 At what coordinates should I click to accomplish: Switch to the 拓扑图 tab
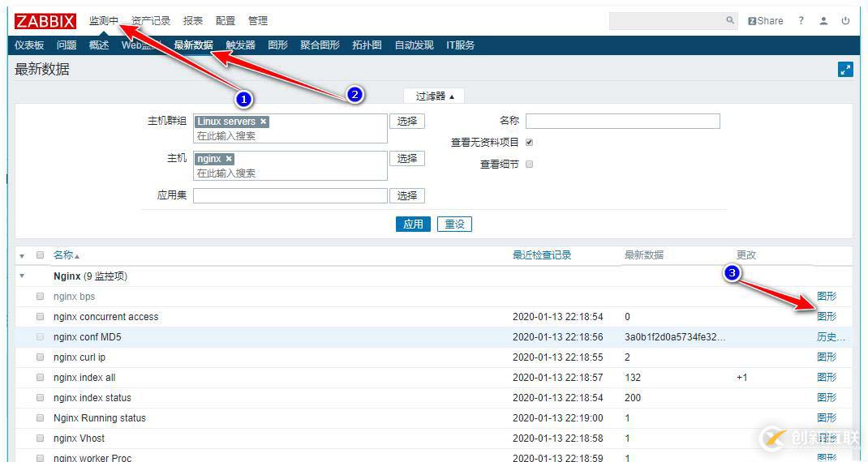coord(367,45)
